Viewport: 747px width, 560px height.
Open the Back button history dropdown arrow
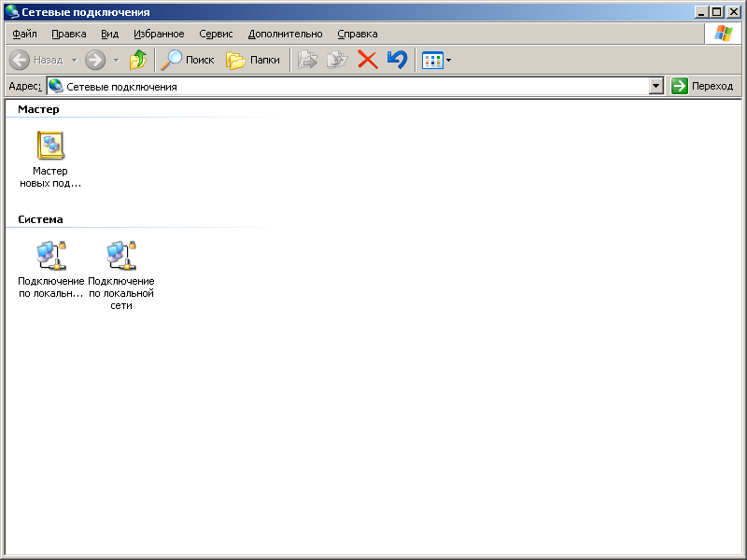click(x=75, y=60)
